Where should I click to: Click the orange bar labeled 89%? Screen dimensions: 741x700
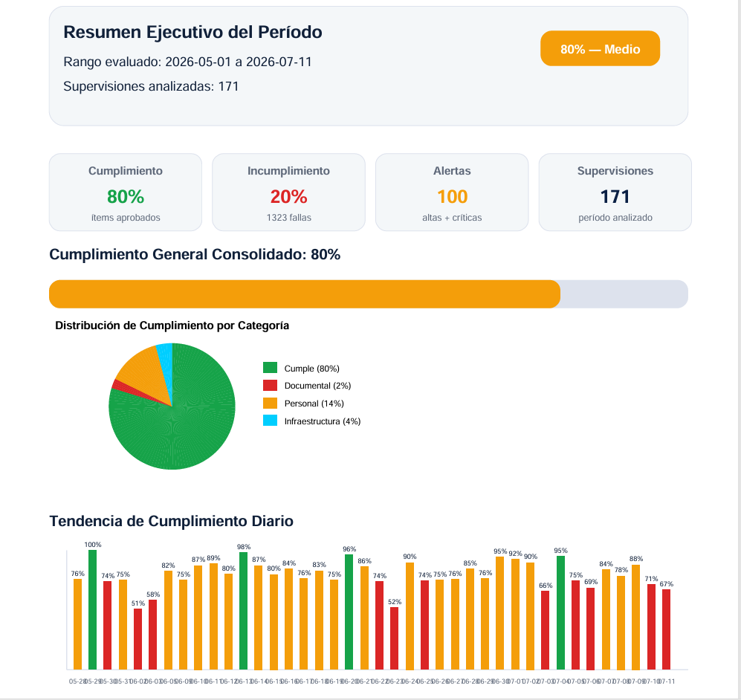click(x=213, y=616)
